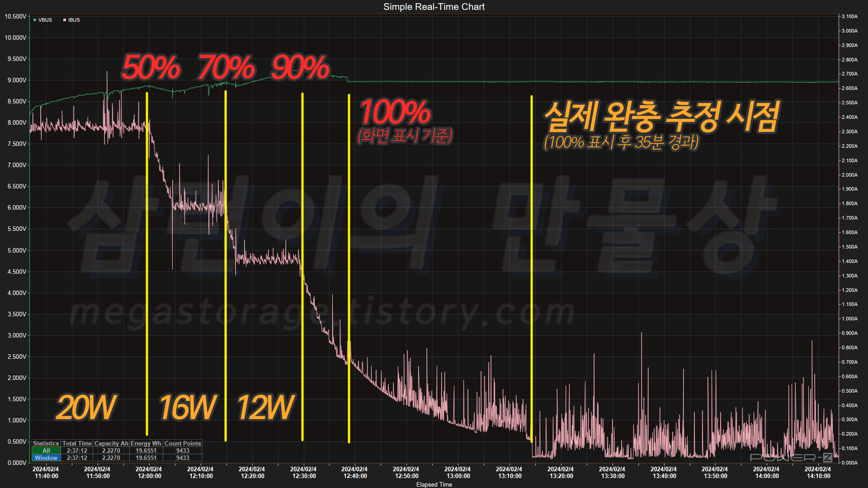The image size is (868, 488).
Task: Click the orange 12W label
Action: pyautogui.click(x=266, y=408)
